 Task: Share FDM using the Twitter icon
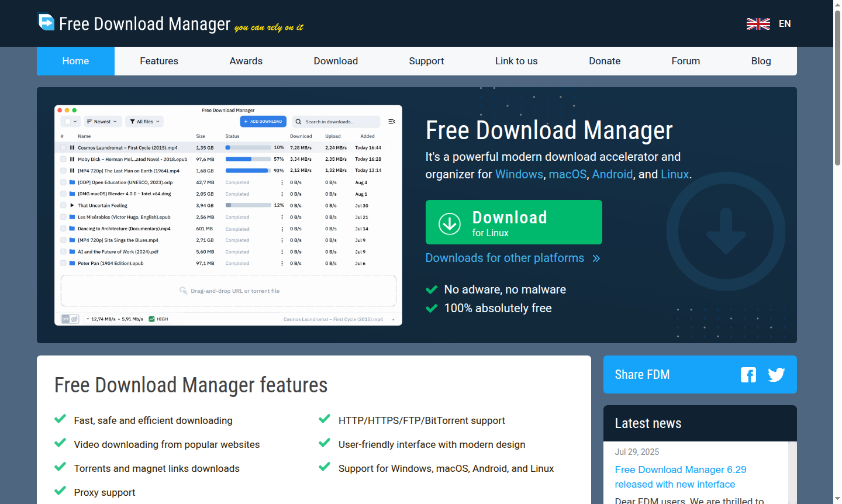coord(777,374)
